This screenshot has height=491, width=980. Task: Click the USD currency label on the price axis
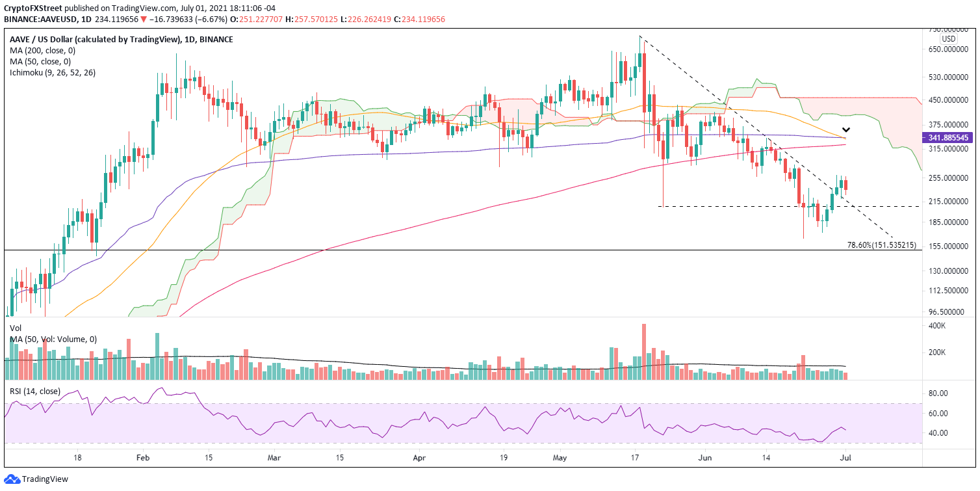point(948,38)
